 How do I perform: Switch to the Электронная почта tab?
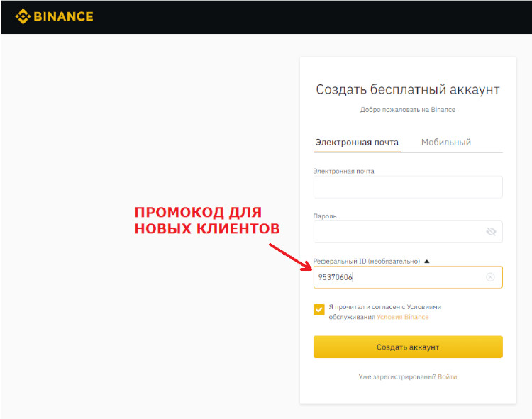pyautogui.click(x=357, y=143)
